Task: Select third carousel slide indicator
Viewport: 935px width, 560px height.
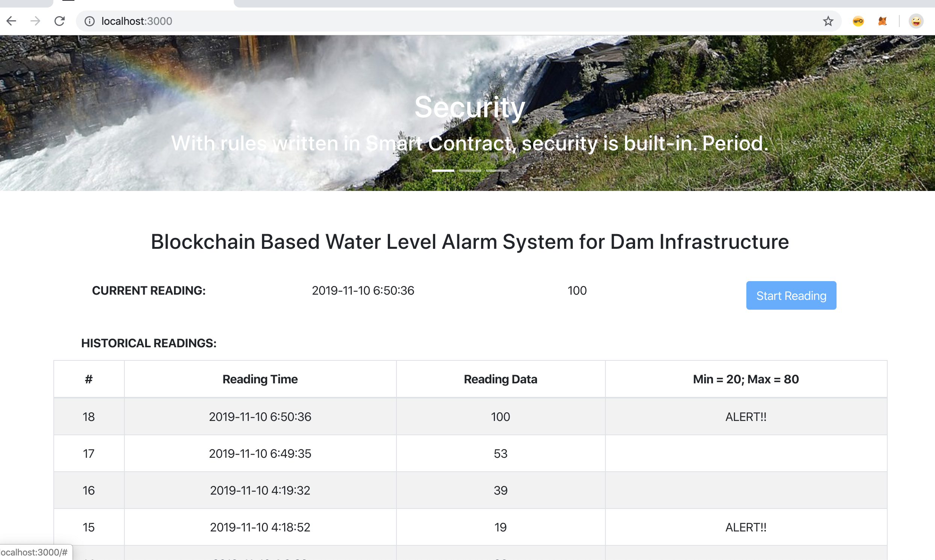Action: point(497,171)
